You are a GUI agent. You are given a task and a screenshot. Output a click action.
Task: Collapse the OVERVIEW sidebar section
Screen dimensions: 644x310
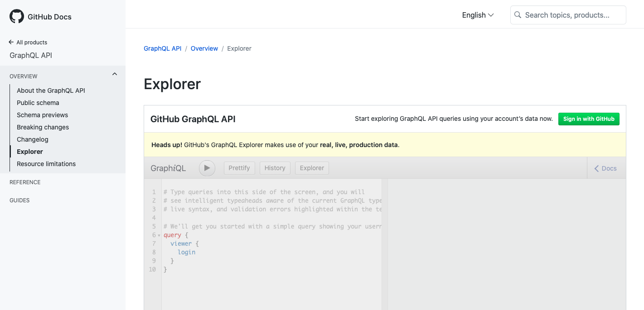114,73
